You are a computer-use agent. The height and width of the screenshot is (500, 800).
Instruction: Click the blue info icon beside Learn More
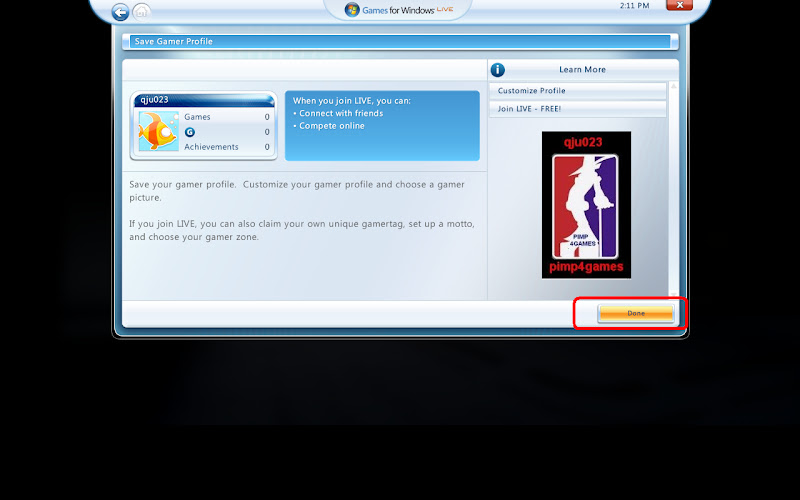(497, 70)
